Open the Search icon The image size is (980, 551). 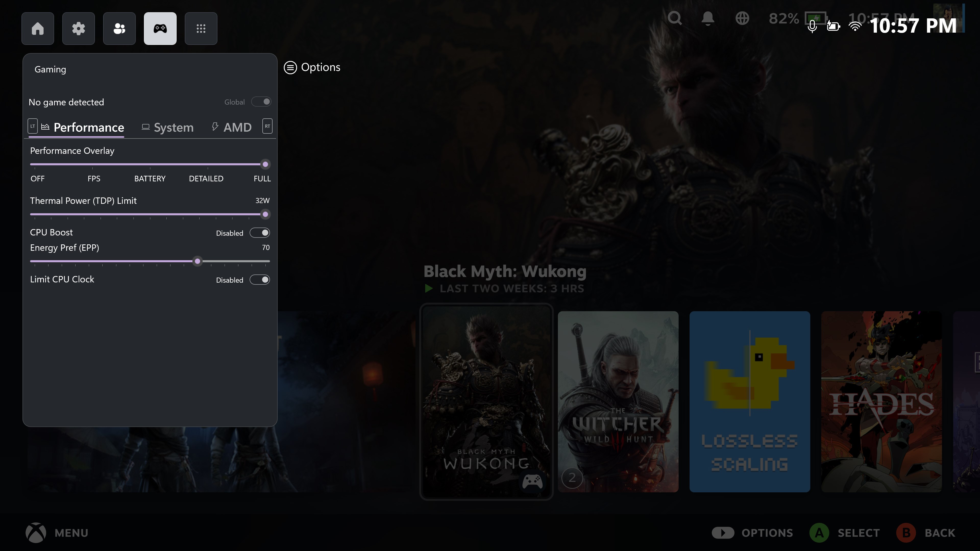pos(675,18)
